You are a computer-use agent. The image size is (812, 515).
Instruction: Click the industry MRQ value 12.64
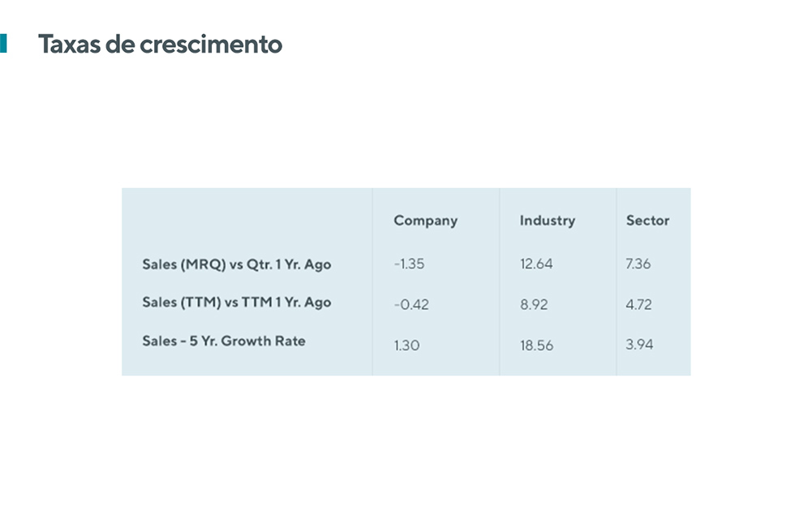click(536, 264)
